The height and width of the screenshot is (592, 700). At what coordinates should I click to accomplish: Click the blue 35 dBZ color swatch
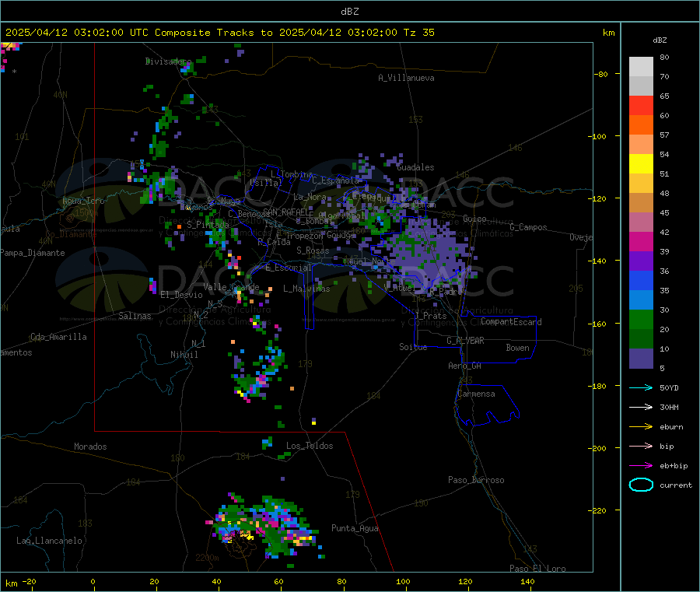click(641, 280)
